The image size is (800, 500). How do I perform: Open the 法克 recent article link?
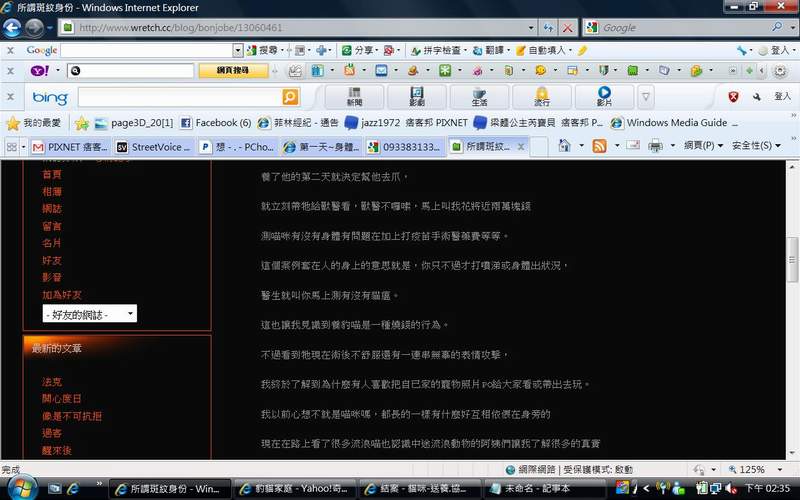(51, 382)
